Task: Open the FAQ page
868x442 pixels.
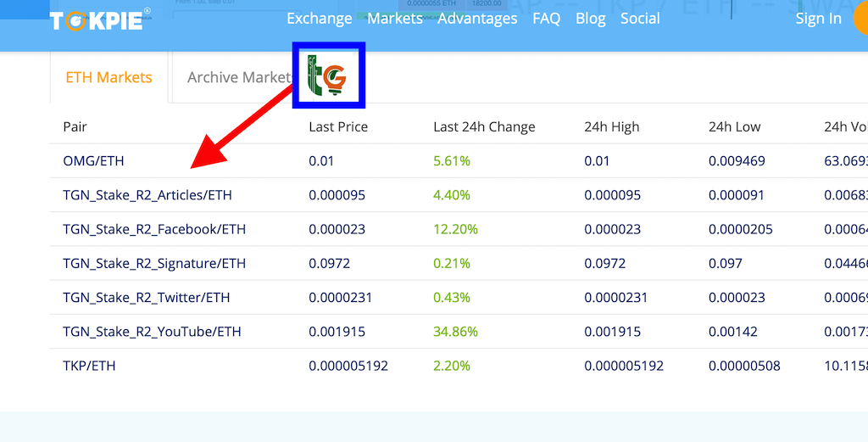Action: tap(547, 19)
